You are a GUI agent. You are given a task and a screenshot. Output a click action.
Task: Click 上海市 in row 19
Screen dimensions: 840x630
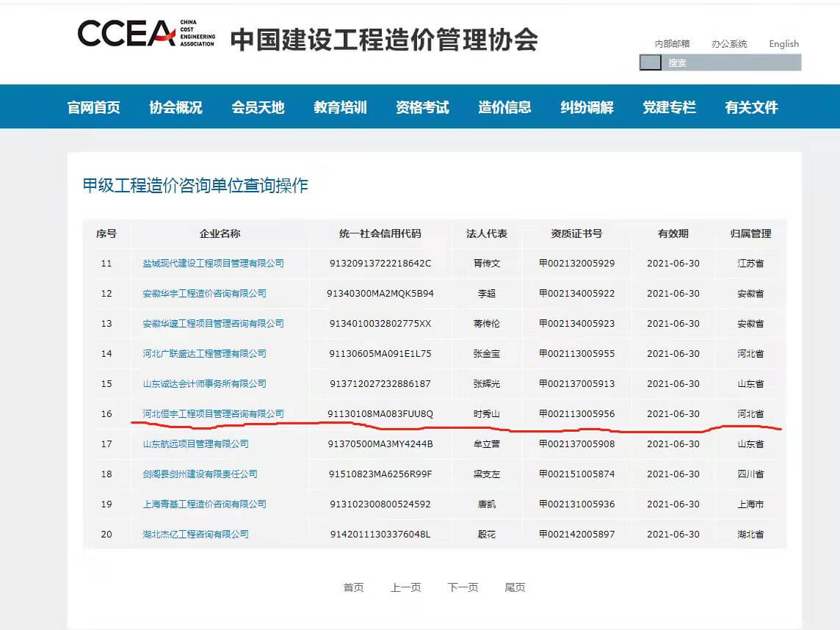(x=750, y=504)
